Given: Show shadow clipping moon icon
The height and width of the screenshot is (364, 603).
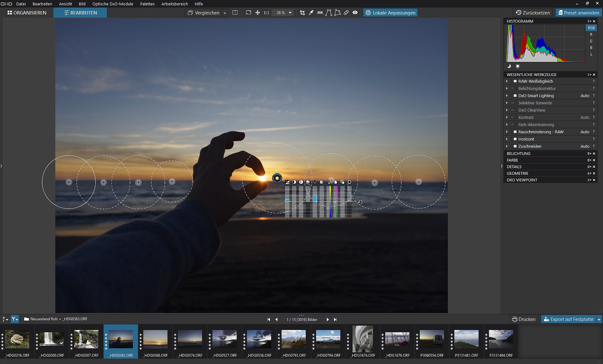Looking at the screenshot, I should click(509, 66).
